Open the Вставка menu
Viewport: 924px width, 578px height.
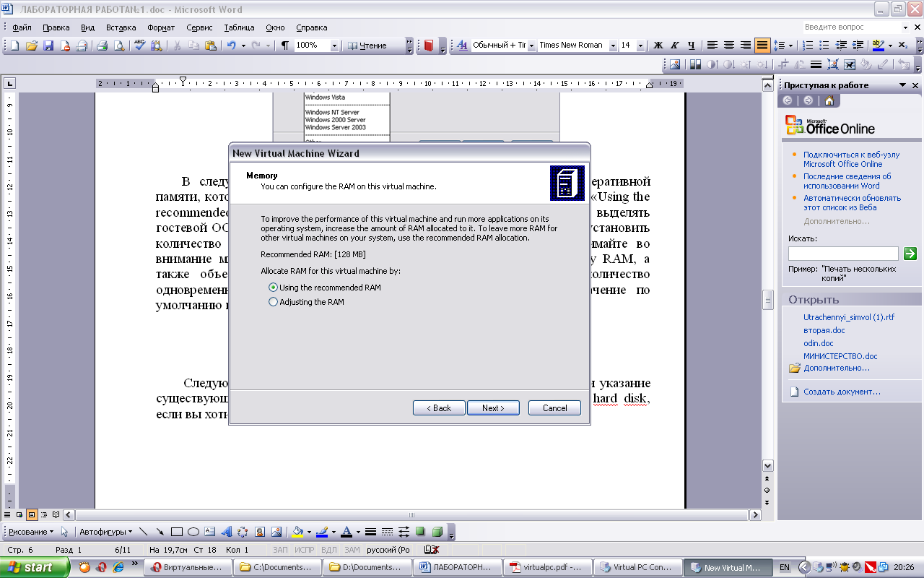click(x=121, y=27)
